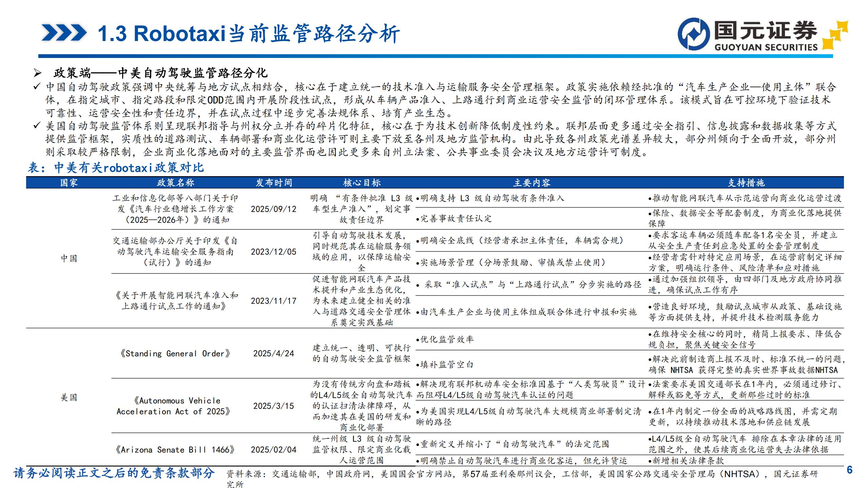
Task: Click the disclaimer '请务必阅读正文之后的免责条款部分'
Action: point(114,473)
